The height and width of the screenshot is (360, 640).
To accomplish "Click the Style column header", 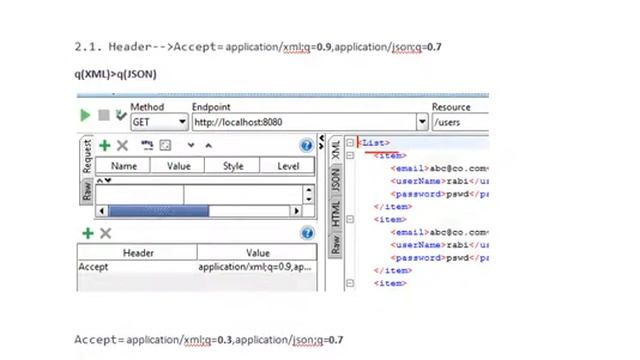I will [233, 166].
